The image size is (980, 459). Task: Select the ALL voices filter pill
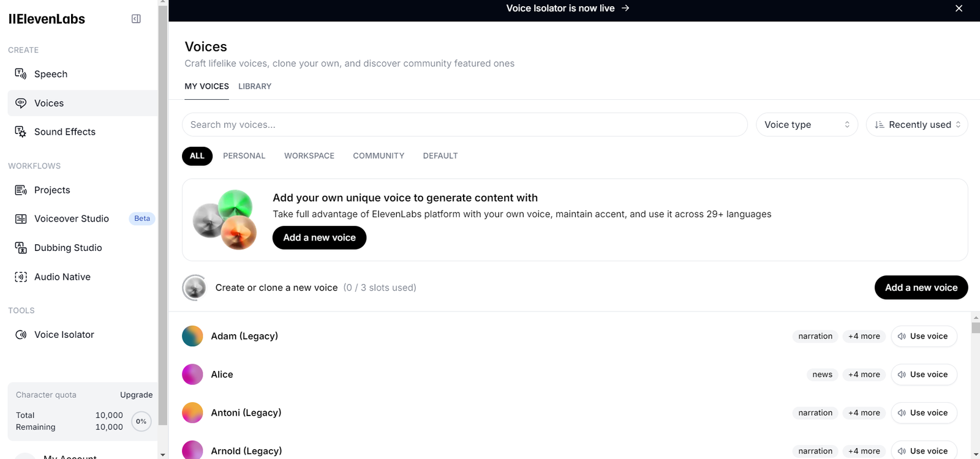coord(197,156)
